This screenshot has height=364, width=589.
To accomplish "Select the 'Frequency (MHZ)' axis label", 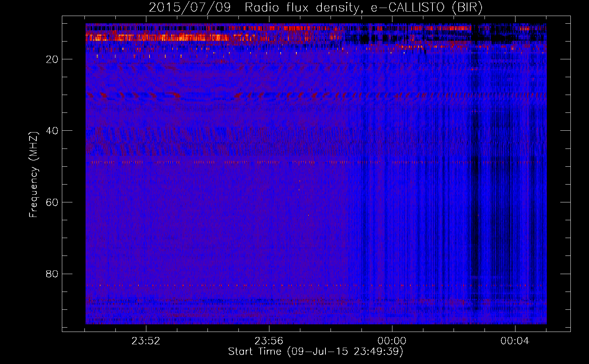I will 33,175.
